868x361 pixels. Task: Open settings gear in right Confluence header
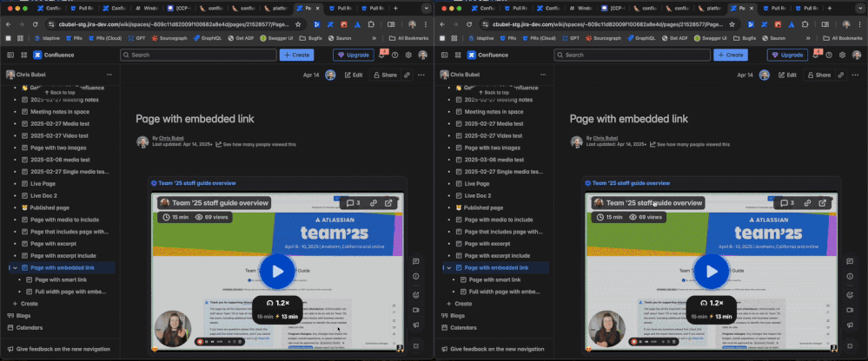(843, 55)
